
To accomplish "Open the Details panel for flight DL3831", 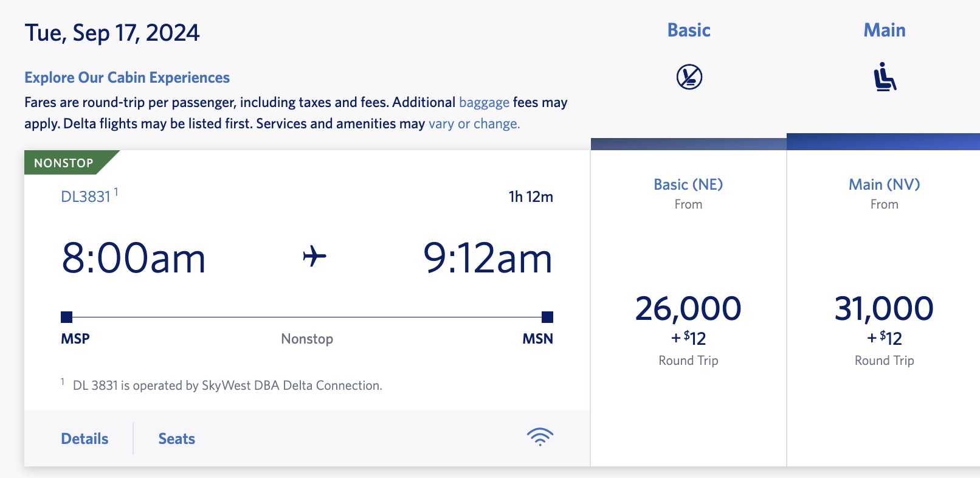I will [85, 438].
